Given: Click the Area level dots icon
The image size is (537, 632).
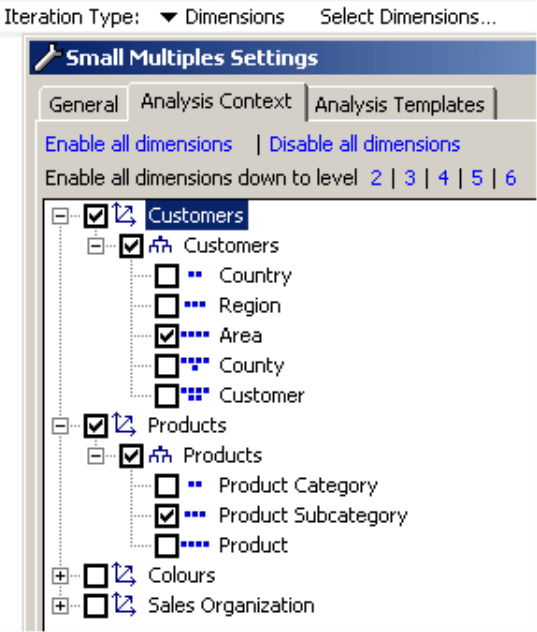Looking at the screenshot, I should coord(195,334).
